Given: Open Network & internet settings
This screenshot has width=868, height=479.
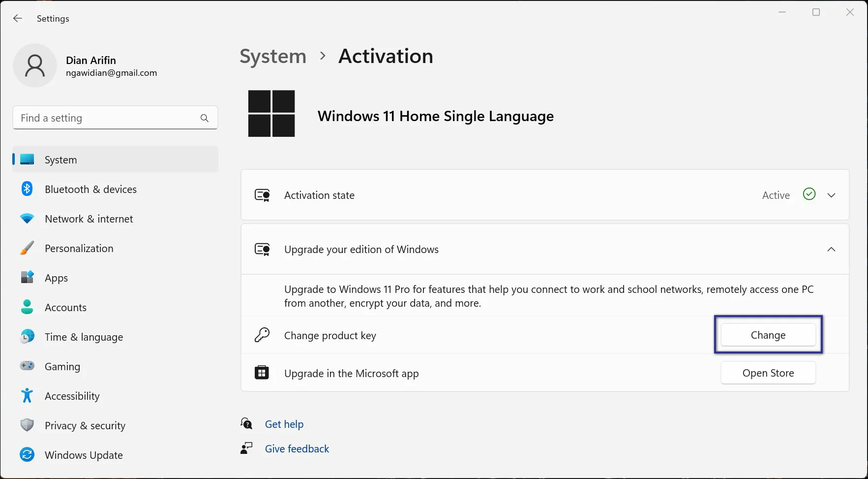Looking at the screenshot, I should [x=89, y=219].
